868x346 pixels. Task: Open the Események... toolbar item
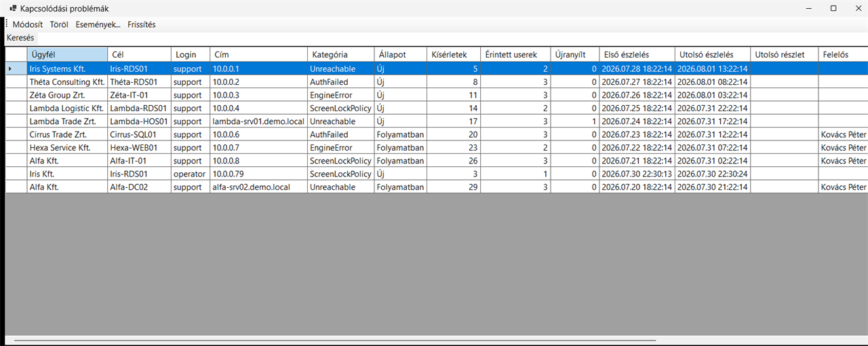pos(98,24)
